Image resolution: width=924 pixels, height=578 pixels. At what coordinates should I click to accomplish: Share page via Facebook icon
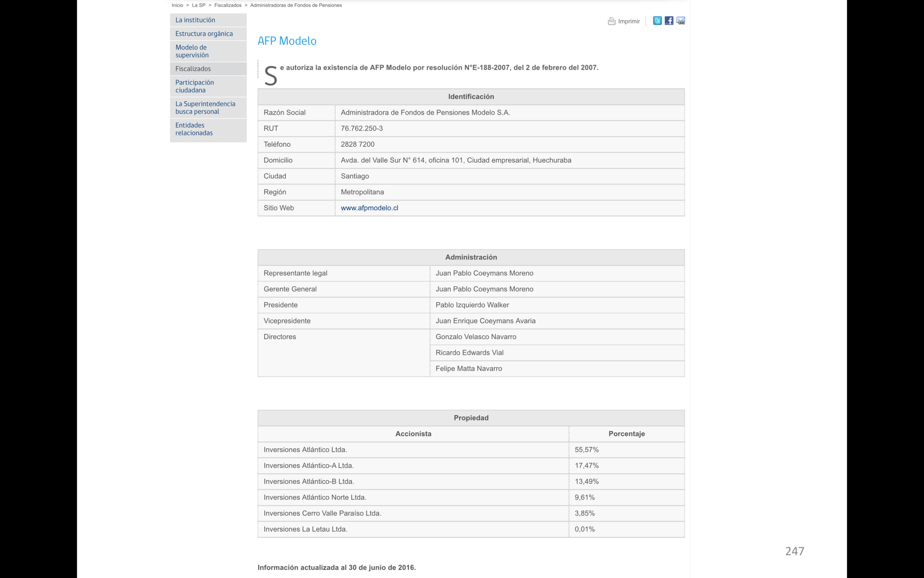coord(669,21)
